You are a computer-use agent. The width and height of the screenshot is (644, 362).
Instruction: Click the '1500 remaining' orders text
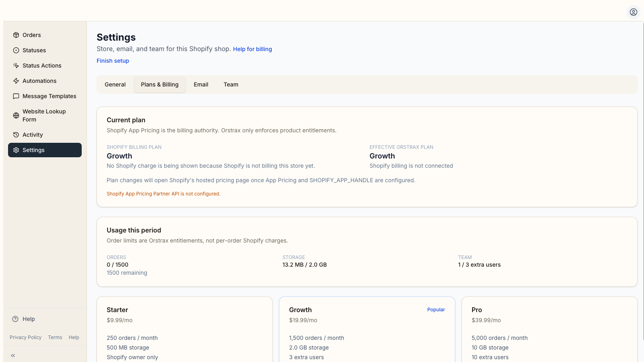(x=127, y=273)
